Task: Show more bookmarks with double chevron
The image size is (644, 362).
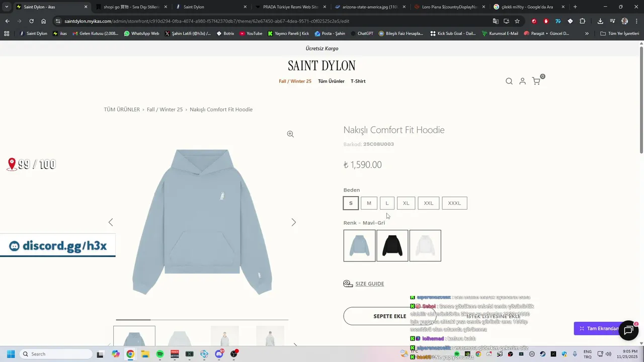Action: click(587, 34)
